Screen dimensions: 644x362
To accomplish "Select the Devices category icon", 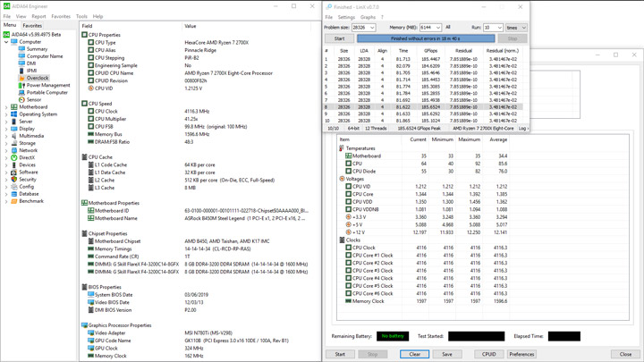I will click(14, 165).
